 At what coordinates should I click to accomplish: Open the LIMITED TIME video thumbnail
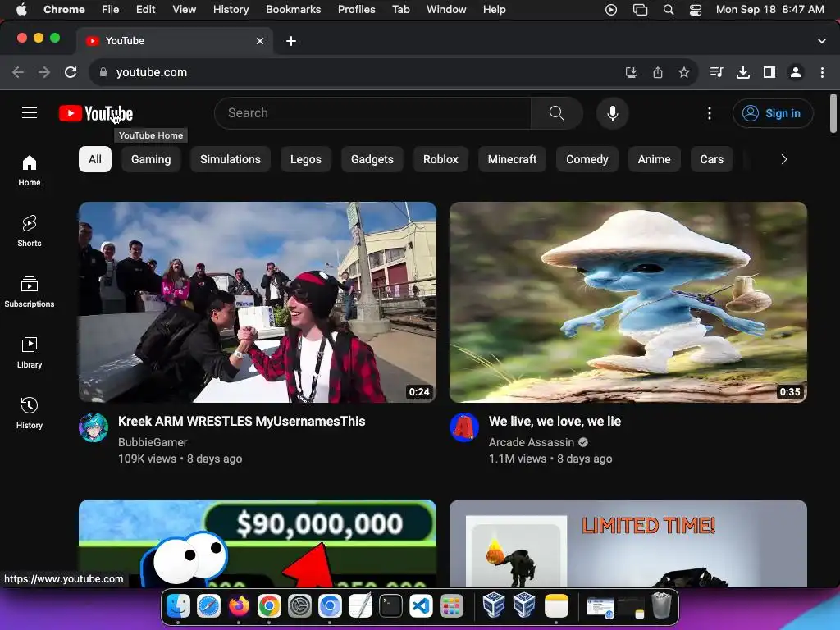point(628,543)
